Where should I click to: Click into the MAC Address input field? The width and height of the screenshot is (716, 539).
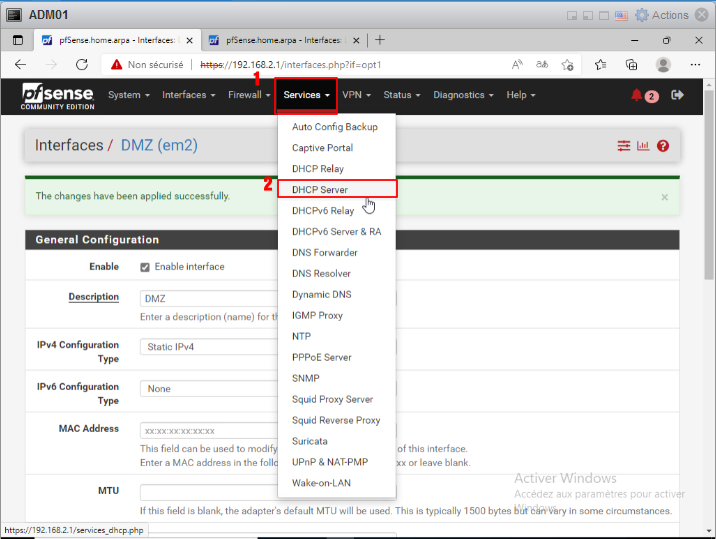(208, 430)
